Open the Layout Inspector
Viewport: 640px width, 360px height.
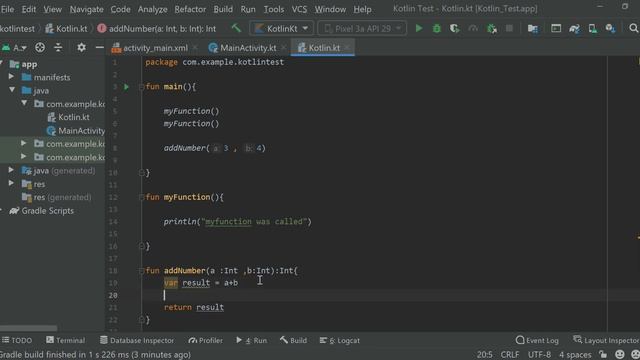pos(606,340)
